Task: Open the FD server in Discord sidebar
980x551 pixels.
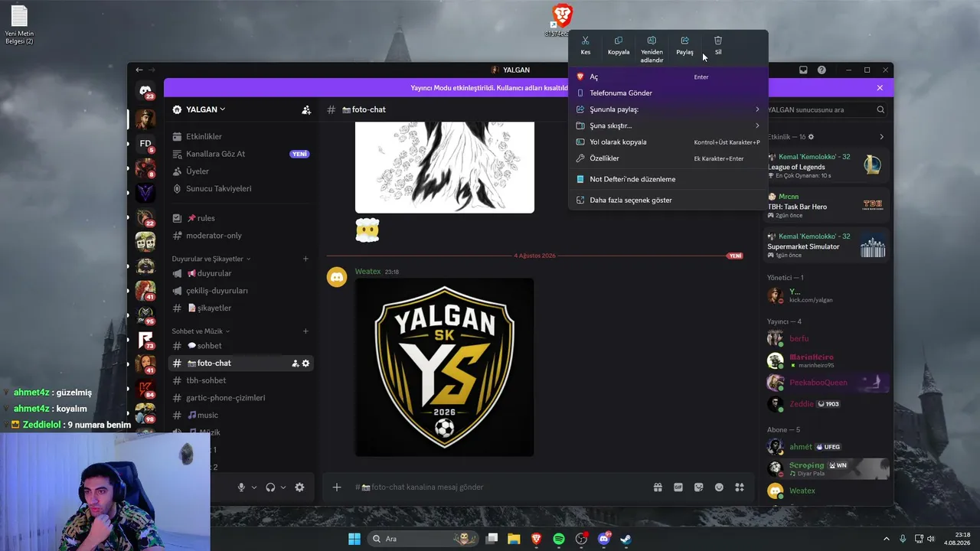Action: click(x=145, y=143)
